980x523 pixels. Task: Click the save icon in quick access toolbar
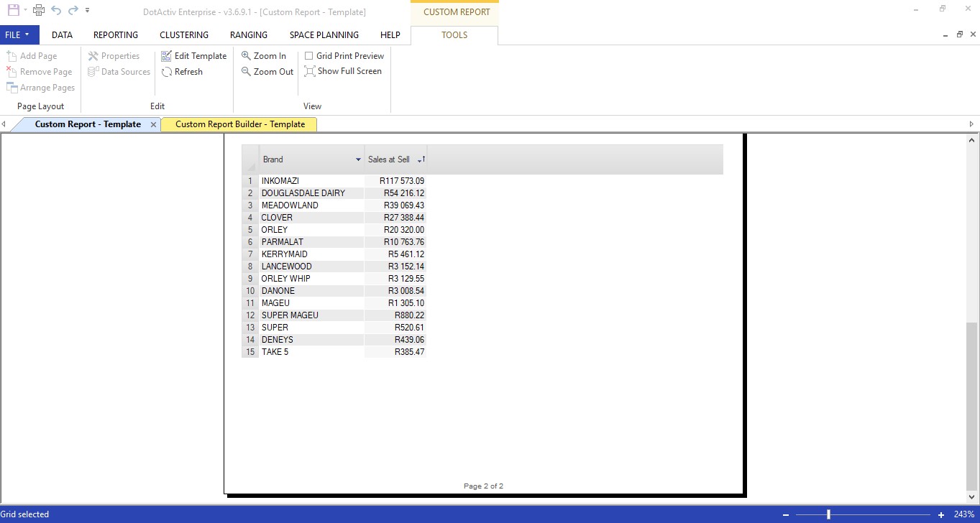[x=13, y=10]
